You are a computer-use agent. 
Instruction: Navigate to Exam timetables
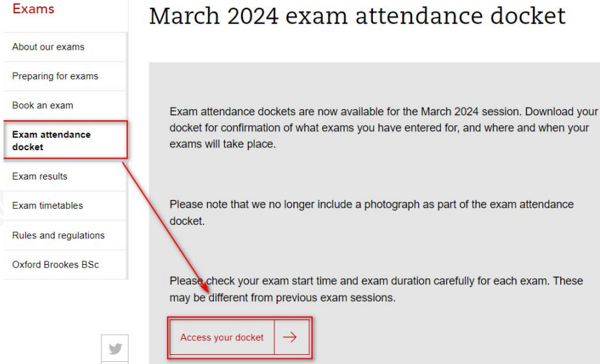(47, 205)
